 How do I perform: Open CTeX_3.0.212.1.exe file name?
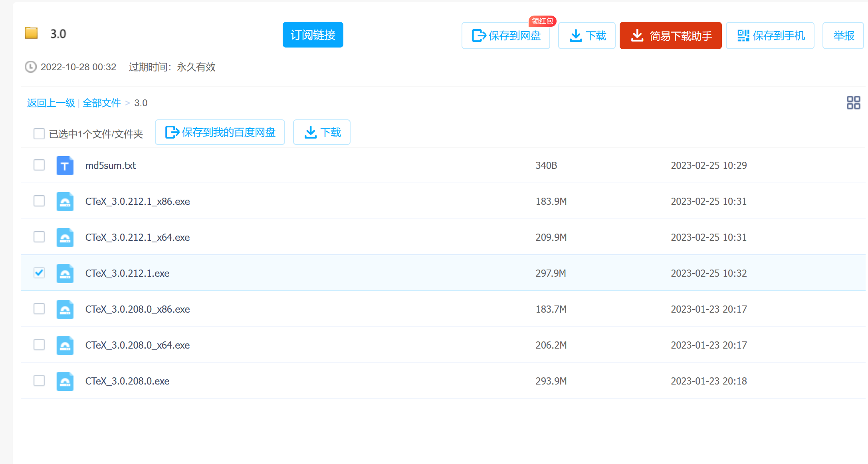(x=127, y=273)
